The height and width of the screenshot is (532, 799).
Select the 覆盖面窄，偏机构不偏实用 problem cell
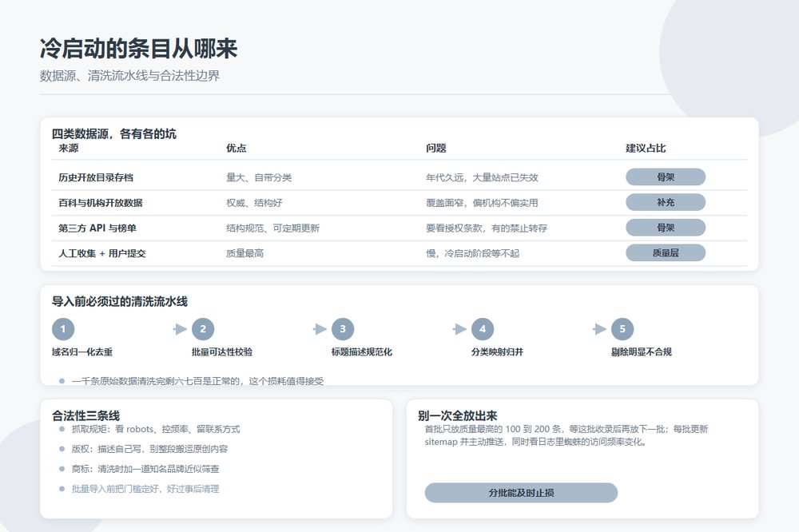[482, 203]
